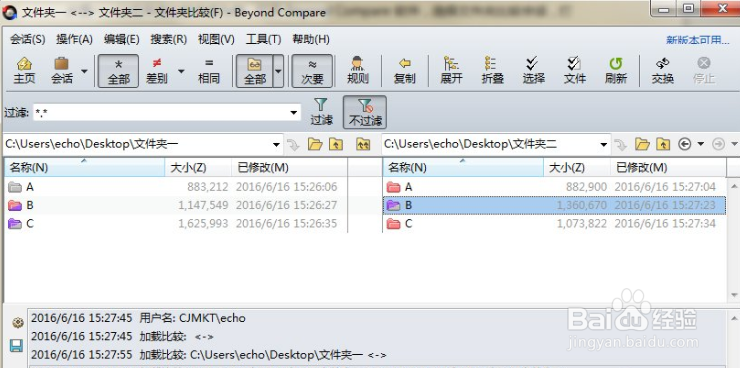Toggle the 不过滤 no-filter button
The height and width of the screenshot is (368, 740).
point(365,112)
